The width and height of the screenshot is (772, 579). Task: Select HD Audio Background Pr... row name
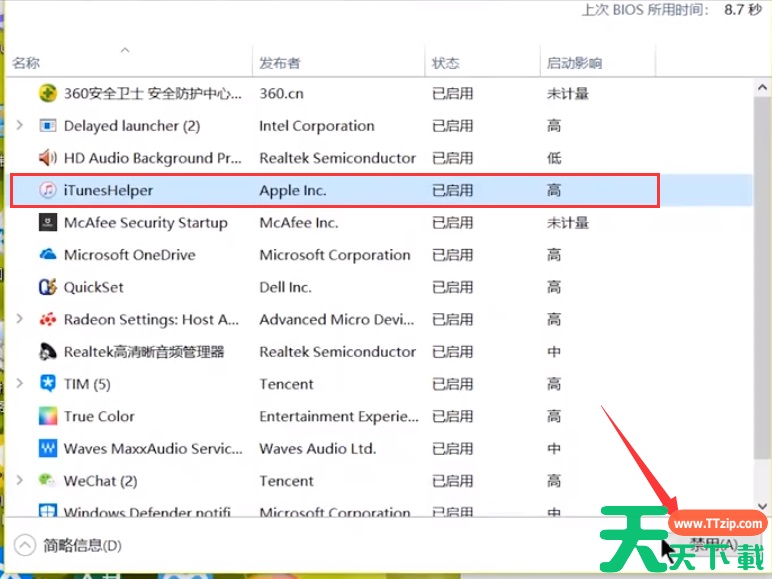(x=153, y=158)
